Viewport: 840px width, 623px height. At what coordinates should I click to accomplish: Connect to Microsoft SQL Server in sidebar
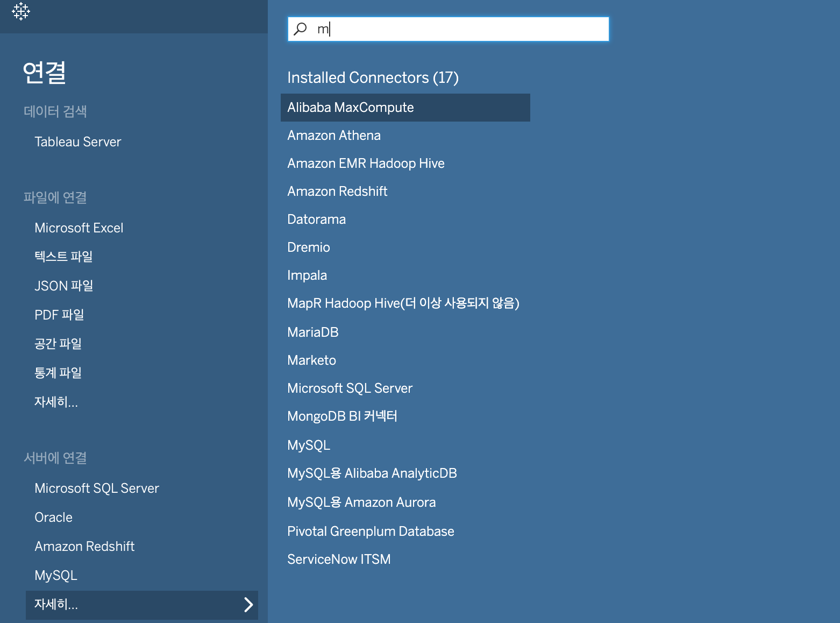point(97,489)
